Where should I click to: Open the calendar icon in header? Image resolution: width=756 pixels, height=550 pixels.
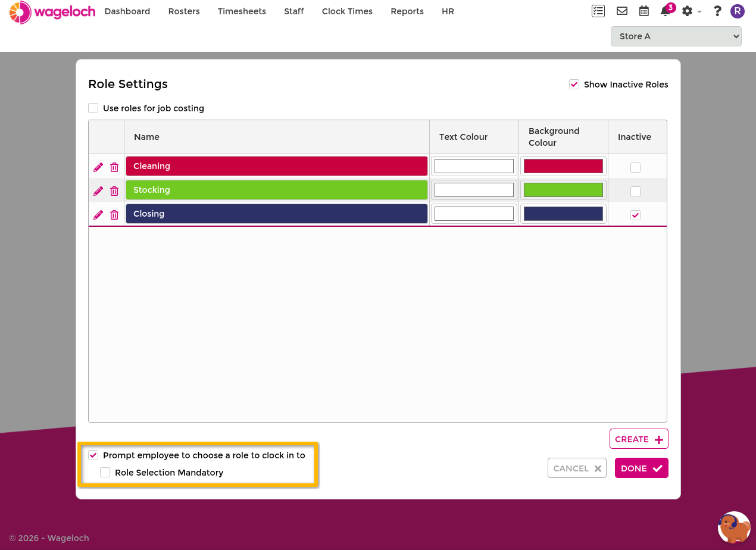(643, 11)
